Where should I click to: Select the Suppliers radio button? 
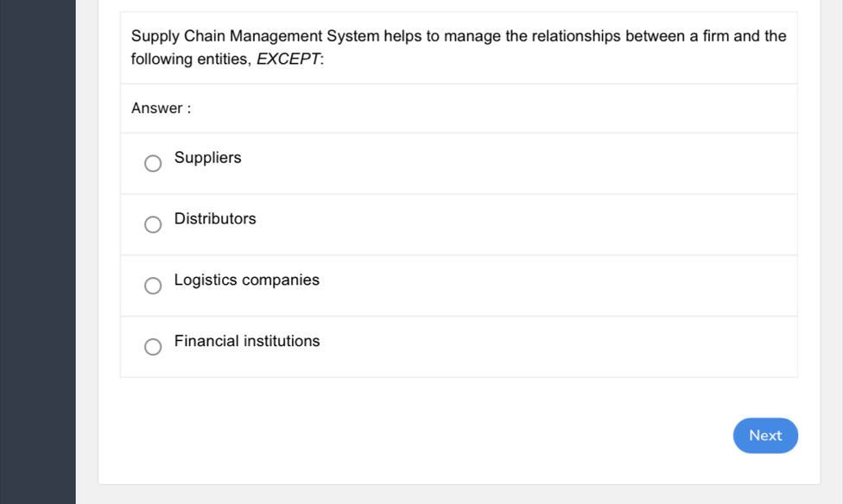coord(153,163)
